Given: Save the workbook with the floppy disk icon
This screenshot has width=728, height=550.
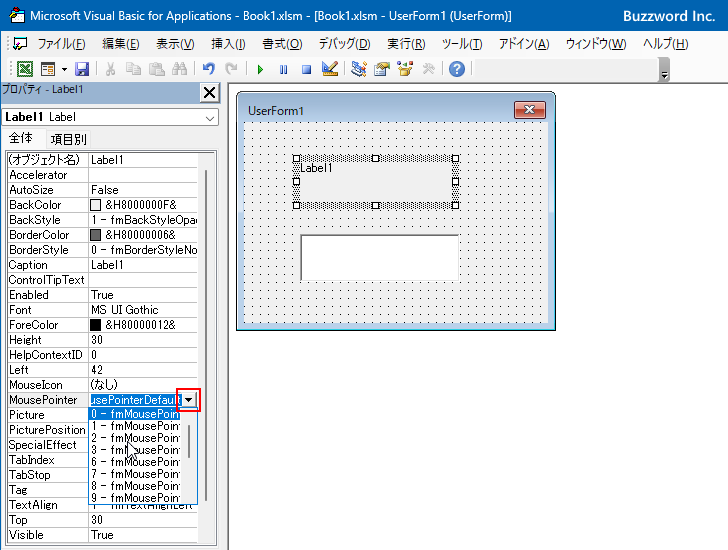Looking at the screenshot, I should point(82,69).
